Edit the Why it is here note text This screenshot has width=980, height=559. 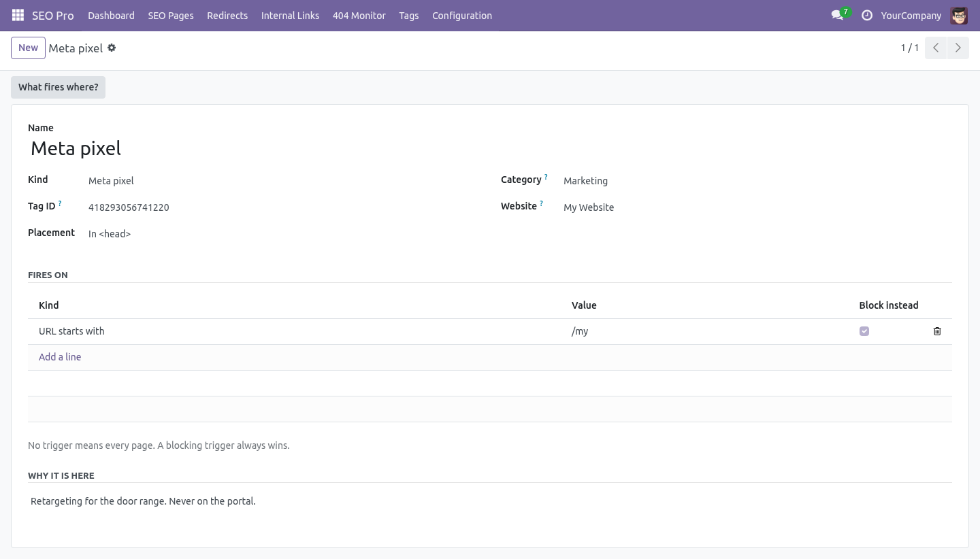[x=490, y=501]
